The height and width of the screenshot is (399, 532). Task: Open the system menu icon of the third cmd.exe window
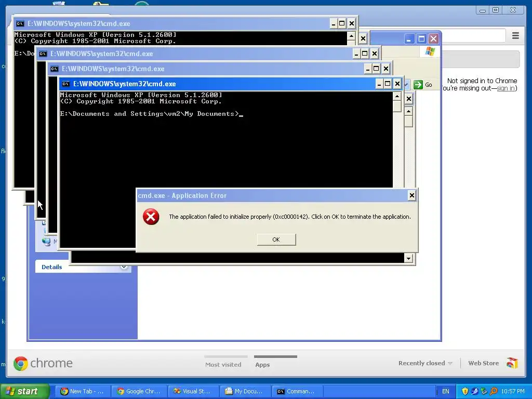[x=43, y=54]
